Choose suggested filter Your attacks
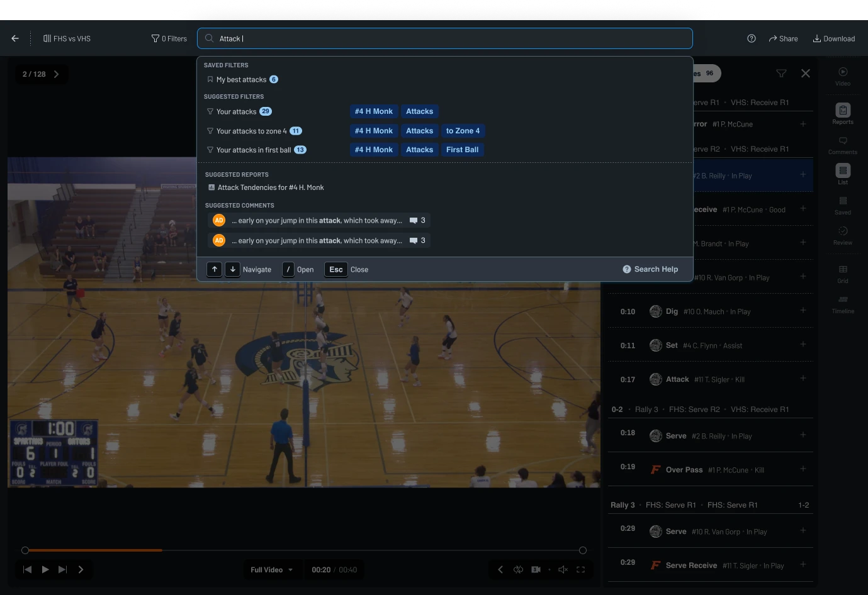The image size is (868, 595). coord(239,111)
